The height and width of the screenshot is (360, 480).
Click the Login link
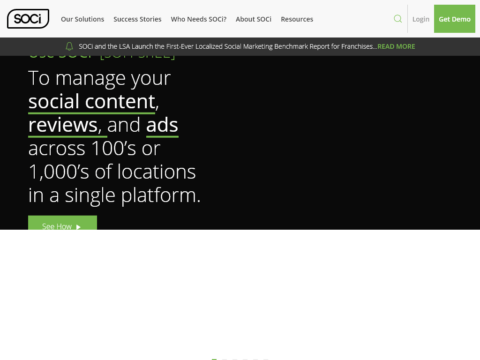pos(421,19)
